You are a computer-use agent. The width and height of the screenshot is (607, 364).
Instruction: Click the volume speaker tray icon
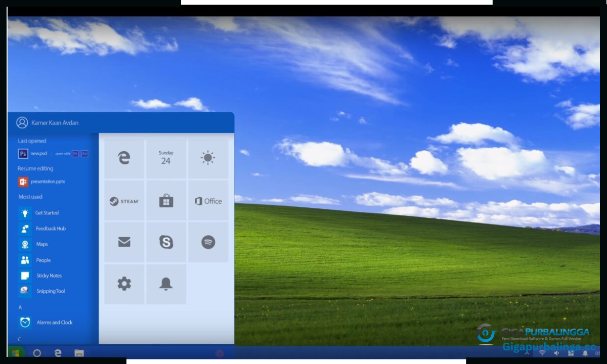coord(556,353)
